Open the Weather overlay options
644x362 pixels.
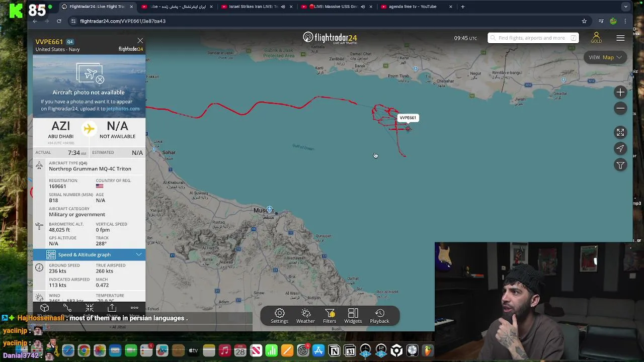pyautogui.click(x=305, y=316)
